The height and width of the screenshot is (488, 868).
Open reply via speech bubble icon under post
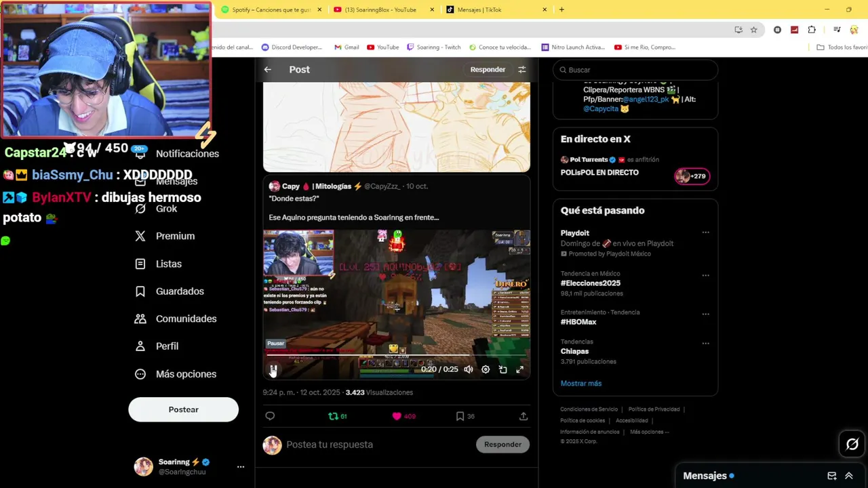[270, 416]
